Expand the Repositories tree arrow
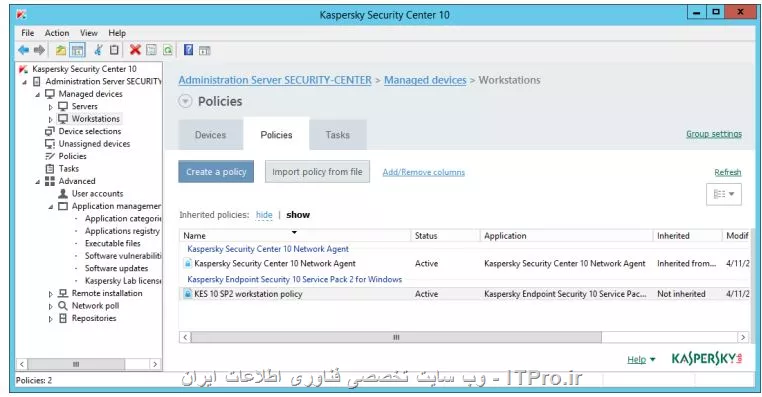The height and width of the screenshot is (397, 762). point(51,319)
